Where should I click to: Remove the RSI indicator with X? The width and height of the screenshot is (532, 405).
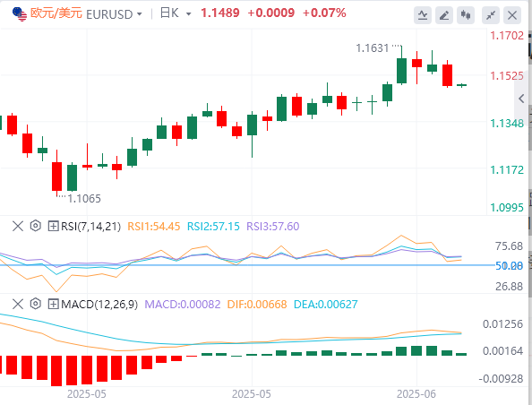[18, 226]
